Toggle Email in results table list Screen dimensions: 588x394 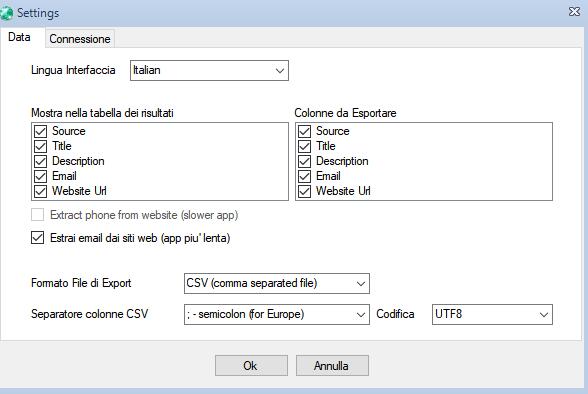pyautogui.click(x=40, y=176)
